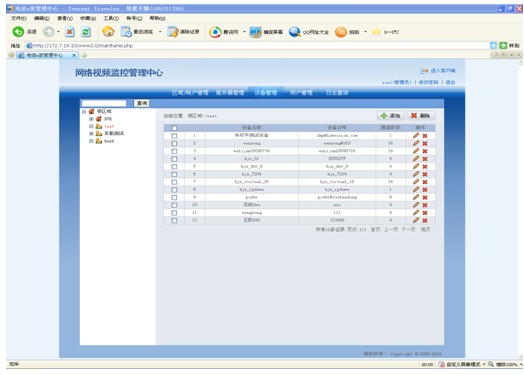Open the Help menu in browser menubar
This screenshot has width=524, height=375.
(157, 18)
